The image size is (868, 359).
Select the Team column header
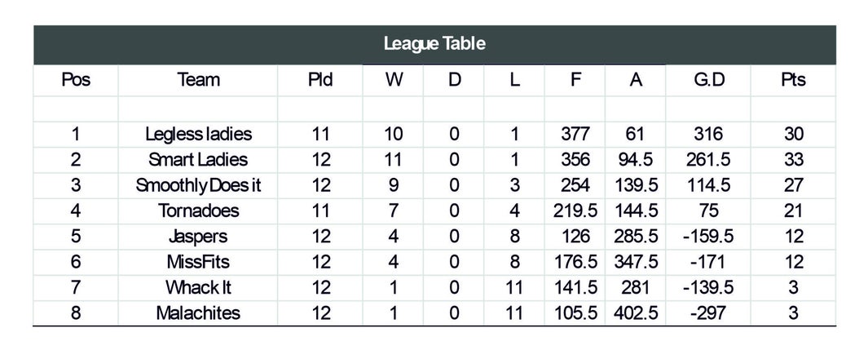198,80
